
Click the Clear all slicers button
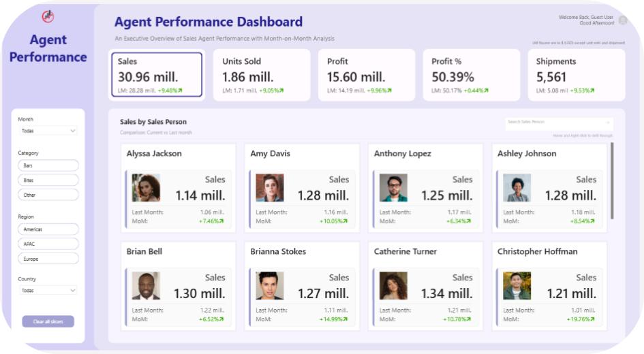(48, 321)
